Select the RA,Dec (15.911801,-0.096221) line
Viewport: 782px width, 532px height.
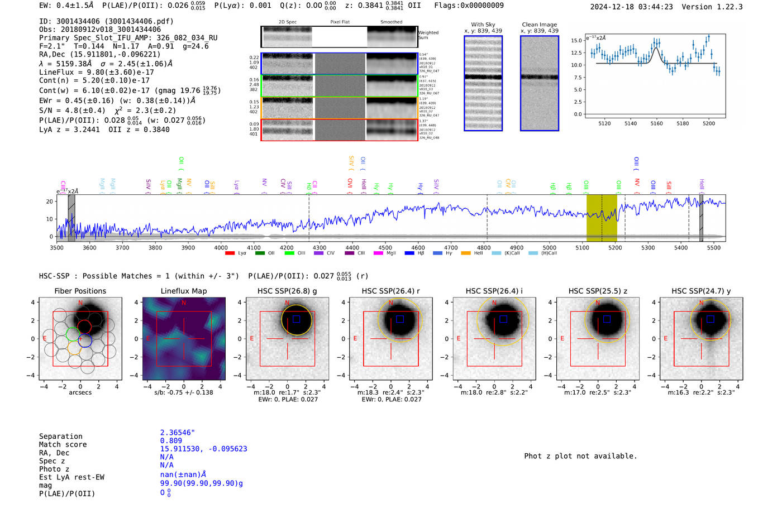coord(99,54)
